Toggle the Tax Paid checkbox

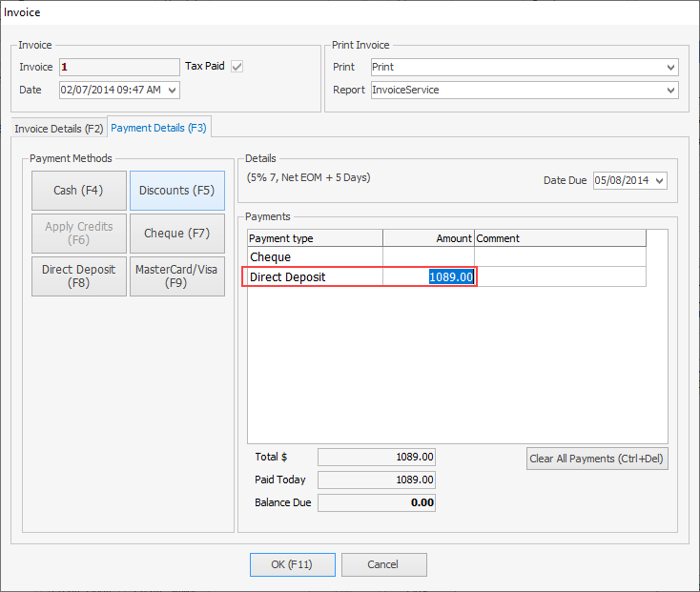tap(237, 67)
